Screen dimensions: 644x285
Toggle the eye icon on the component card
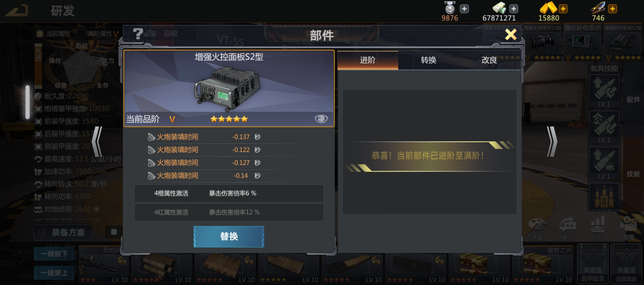tap(321, 119)
